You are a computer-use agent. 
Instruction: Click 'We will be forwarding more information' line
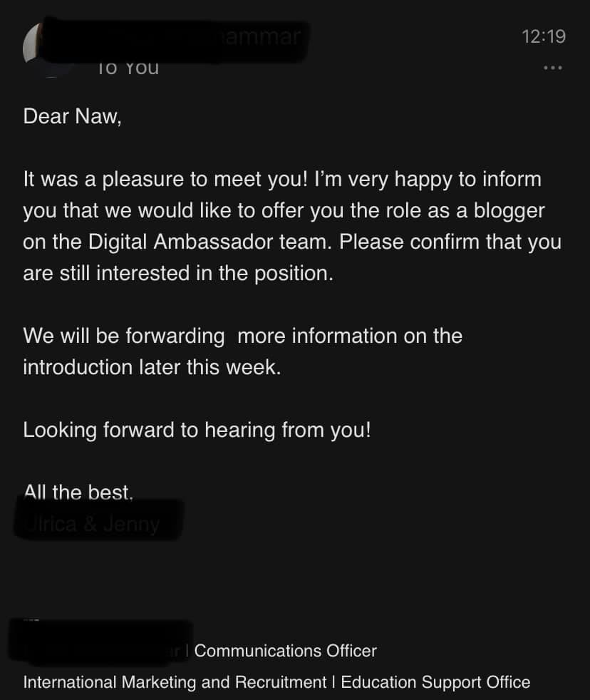tap(242, 336)
